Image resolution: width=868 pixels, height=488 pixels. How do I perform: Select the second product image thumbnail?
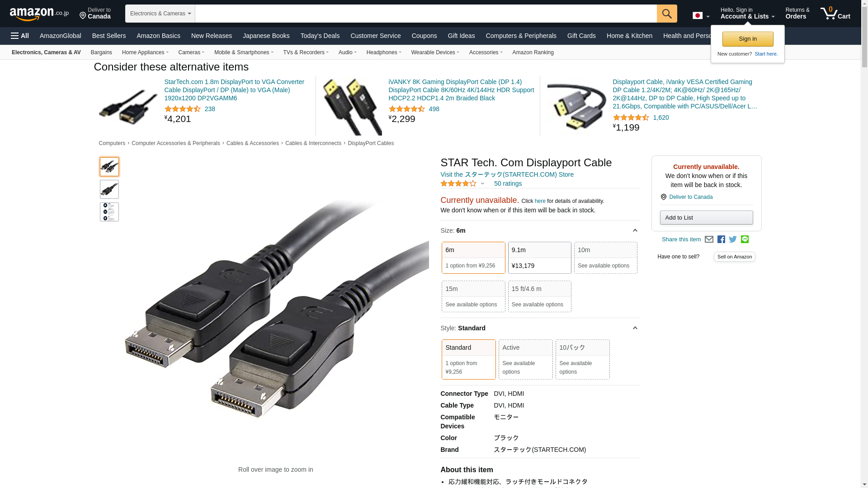(x=109, y=189)
